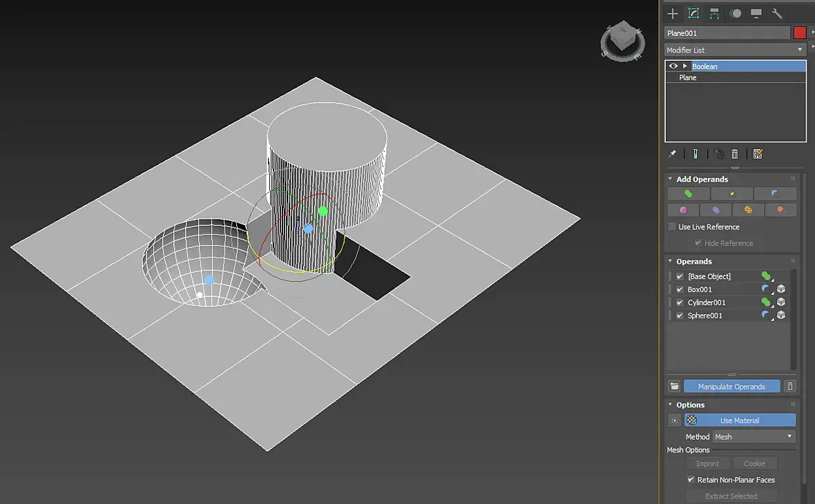Click the green Union operand button
The height and width of the screenshot is (504, 815).
click(x=688, y=194)
